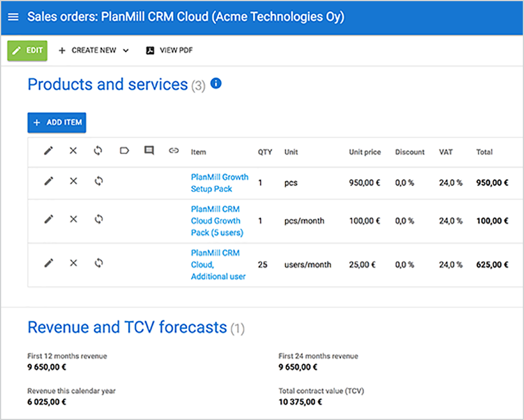The width and height of the screenshot is (524, 420).
Task: Open the hamburger navigation menu
Action: coord(13,17)
